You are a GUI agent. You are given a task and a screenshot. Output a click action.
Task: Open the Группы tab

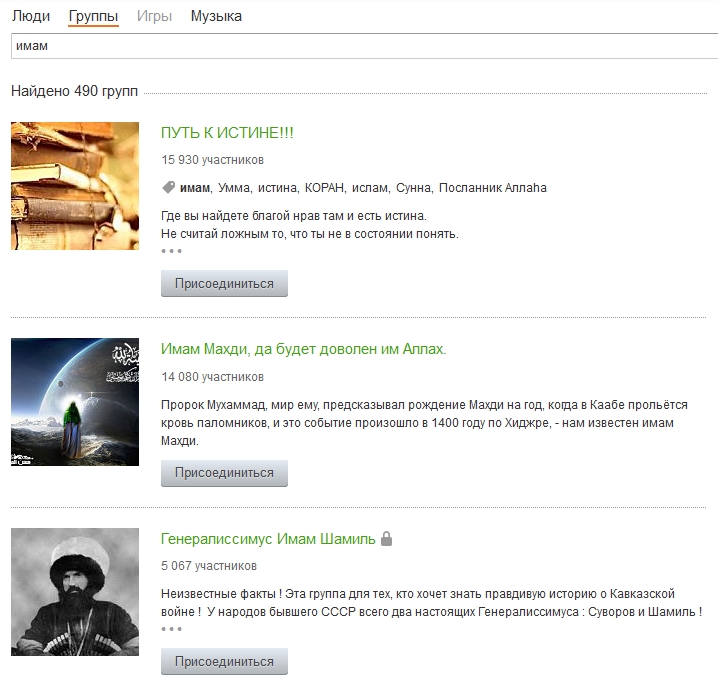(x=93, y=16)
